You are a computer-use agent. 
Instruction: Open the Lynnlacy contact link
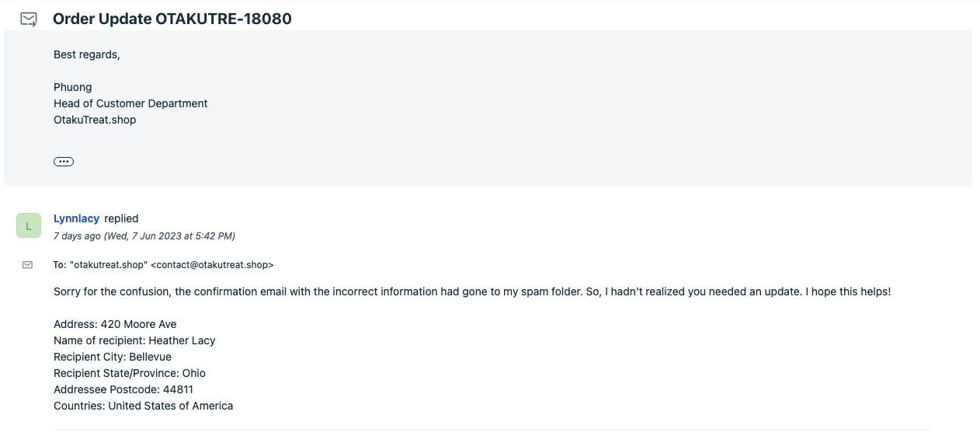coord(77,218)
